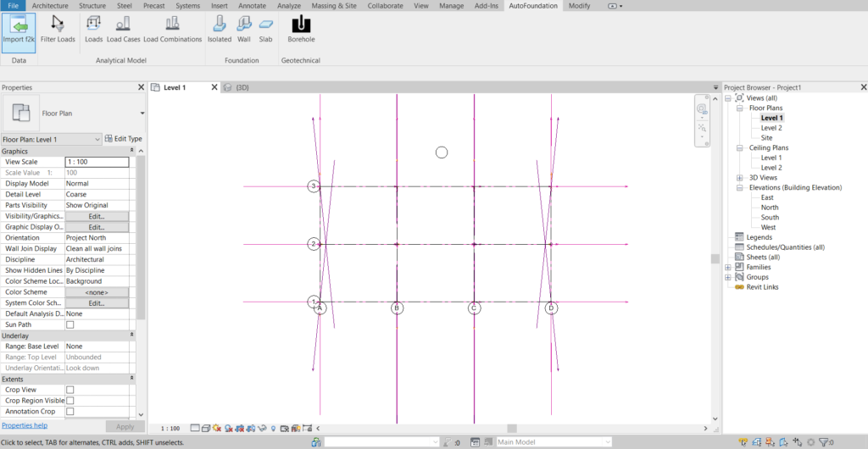This screenshot has height=449, width=868.
Task: Switch to the Analyze ribbon tab
Action: click(x=289, y=6)
